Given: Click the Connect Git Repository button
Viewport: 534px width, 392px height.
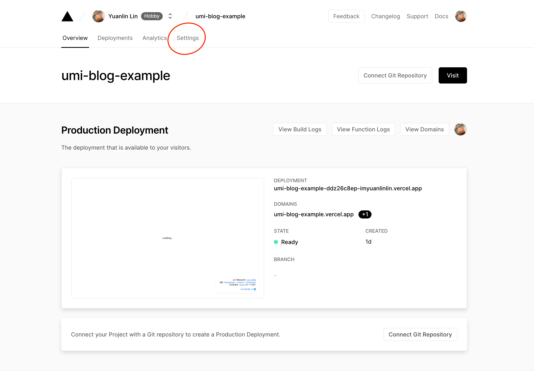Looking at the screenshot, I should pyautogui.click(x=395, y=75).
